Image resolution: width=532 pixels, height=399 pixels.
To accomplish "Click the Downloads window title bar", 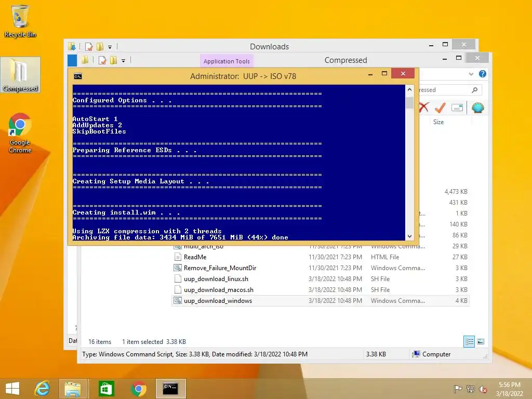I will click(x=270, y=46).
